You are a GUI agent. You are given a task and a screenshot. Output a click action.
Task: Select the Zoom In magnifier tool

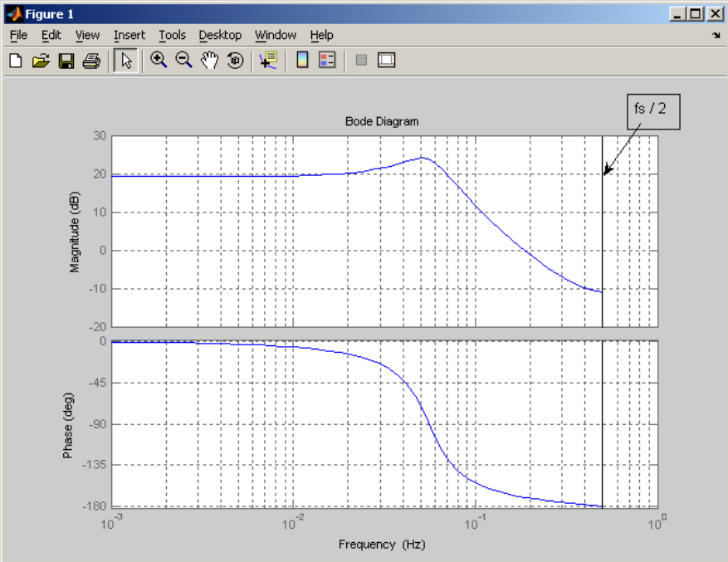pyautogui.click(x=159, y=61)
